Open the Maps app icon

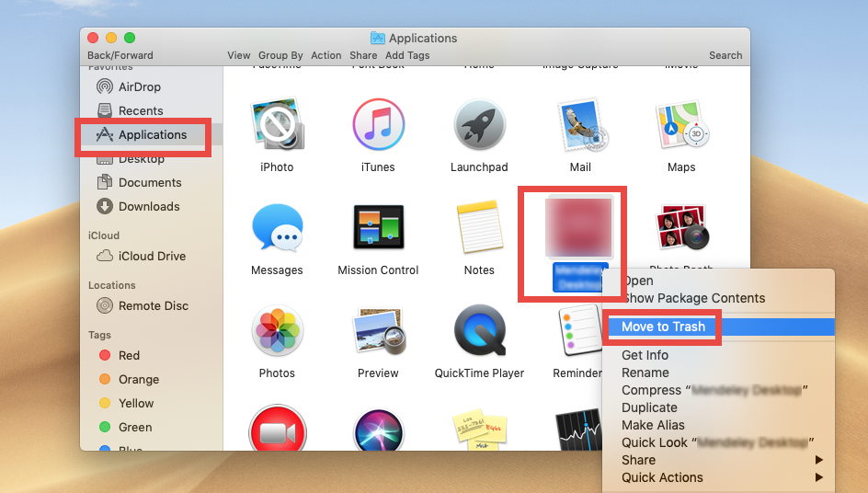tap(681, 127)
